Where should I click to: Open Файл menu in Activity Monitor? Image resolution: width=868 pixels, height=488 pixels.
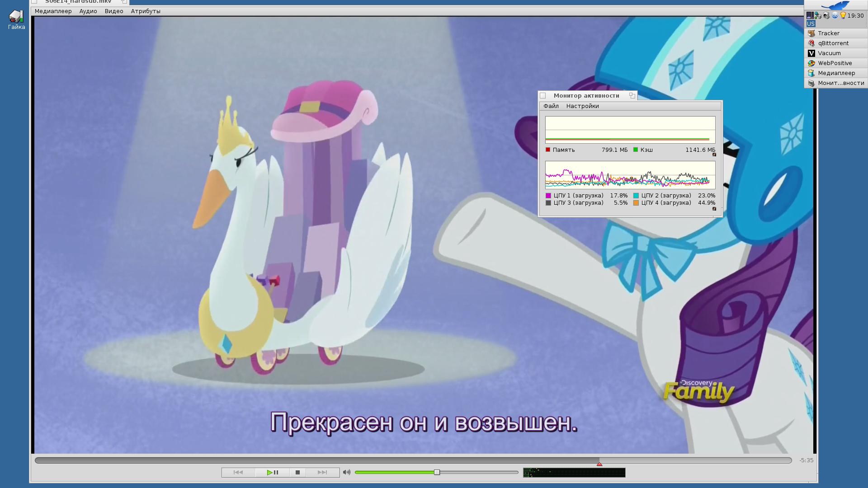pos(551,106)
